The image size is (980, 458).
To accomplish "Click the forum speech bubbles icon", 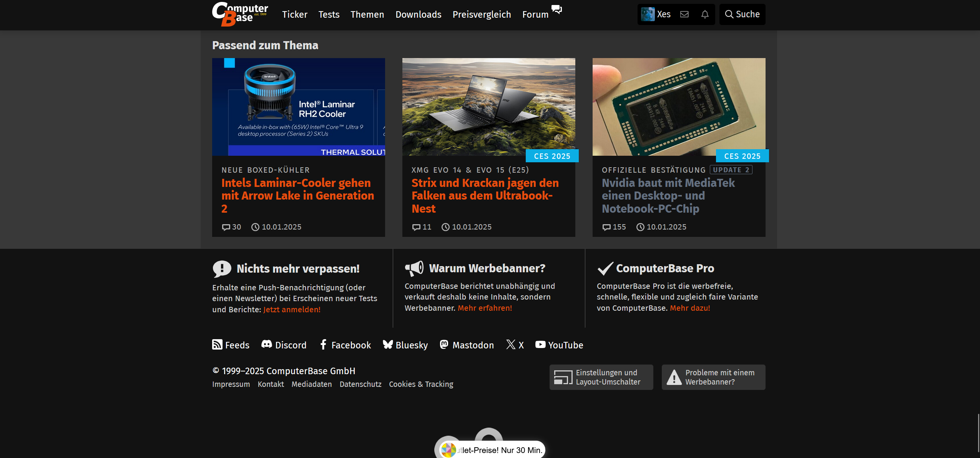I will 556,9.
